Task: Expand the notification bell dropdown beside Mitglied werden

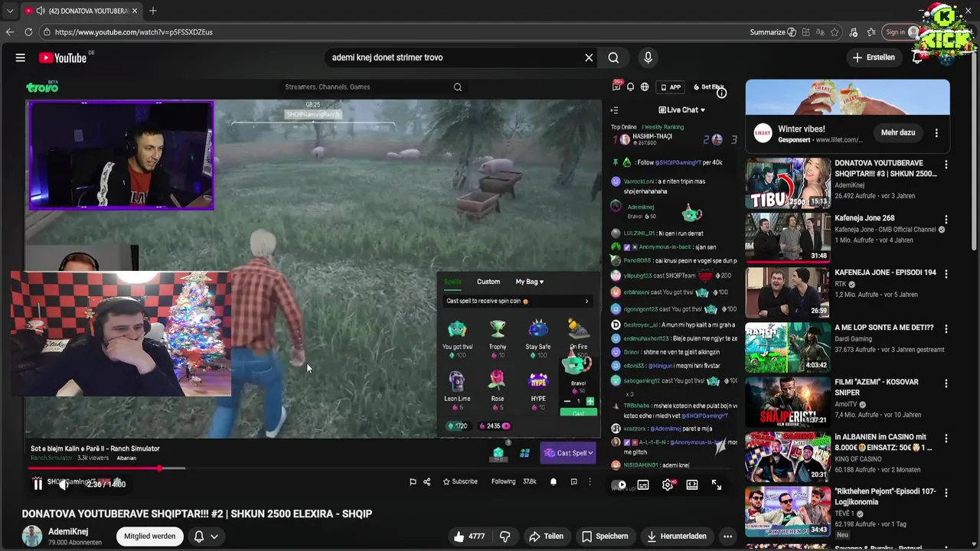Action: coord(207,536)
